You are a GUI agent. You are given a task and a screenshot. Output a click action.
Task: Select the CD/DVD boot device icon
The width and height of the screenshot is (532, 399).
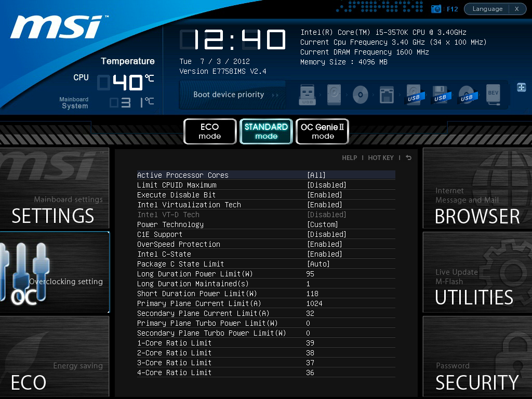point(361,95)
